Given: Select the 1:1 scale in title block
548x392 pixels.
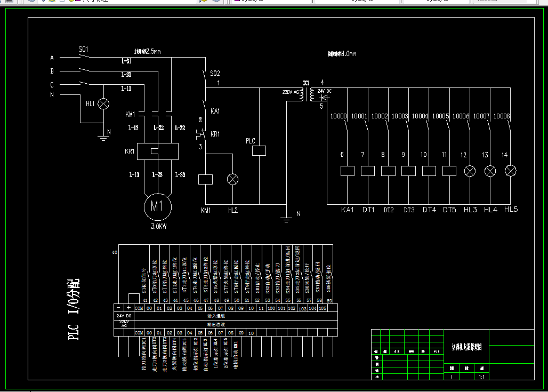Looking at the screenshot, I should click(481, 377).
